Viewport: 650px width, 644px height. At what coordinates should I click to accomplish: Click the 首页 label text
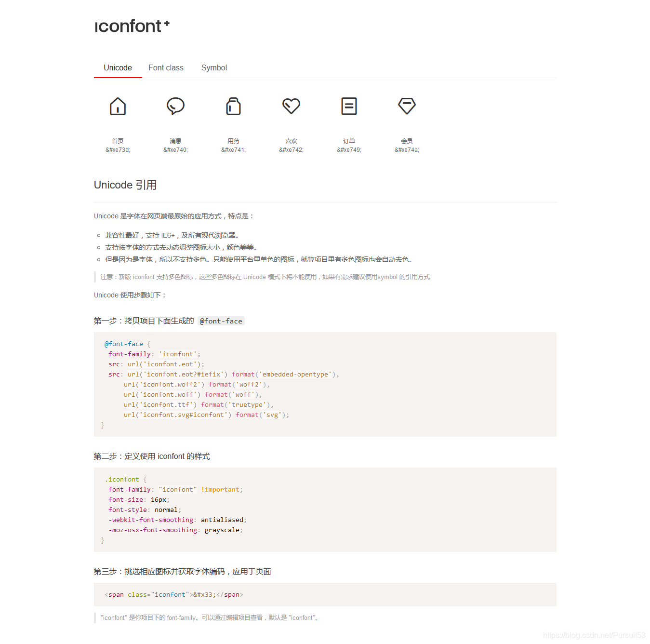(118, 141)
